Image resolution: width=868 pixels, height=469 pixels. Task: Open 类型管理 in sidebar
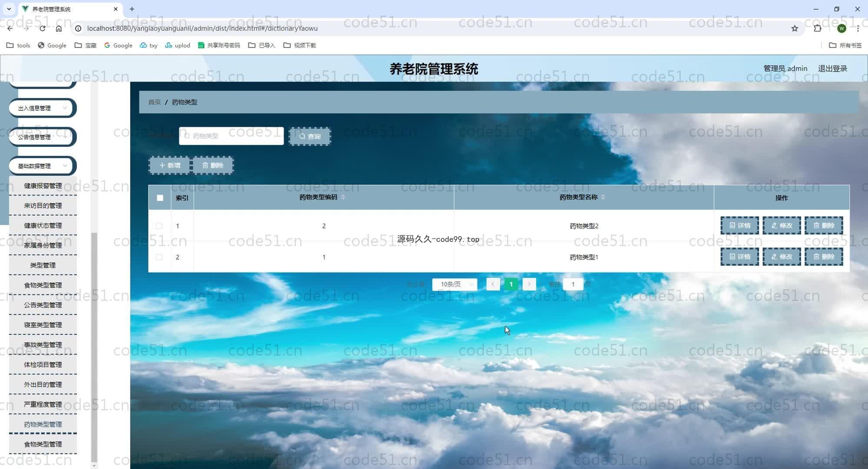point(43,265)
